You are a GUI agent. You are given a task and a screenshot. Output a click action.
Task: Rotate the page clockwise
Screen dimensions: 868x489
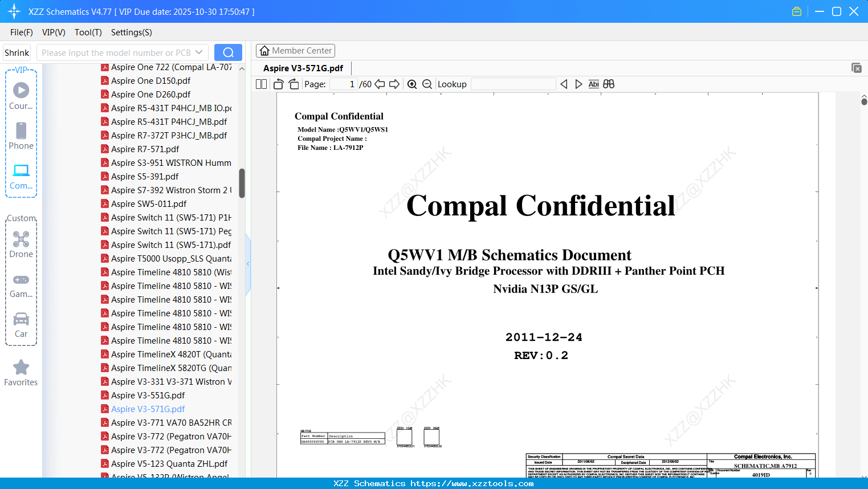click(x=294, y=84)
